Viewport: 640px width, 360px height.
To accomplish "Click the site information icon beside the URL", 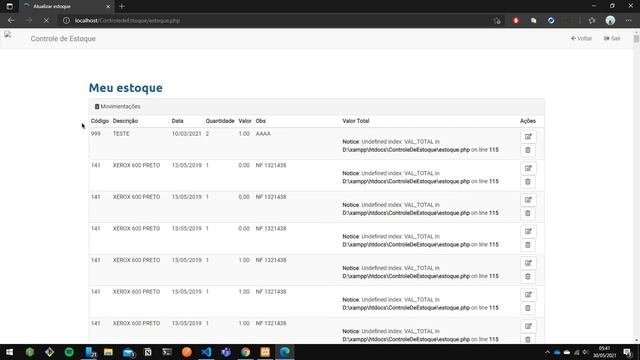I will tap(66, 20).
